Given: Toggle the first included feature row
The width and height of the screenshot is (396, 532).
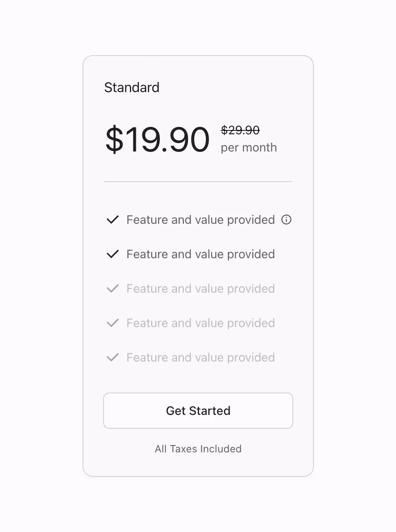Looking at the screenshot, I should pos(200,220).
